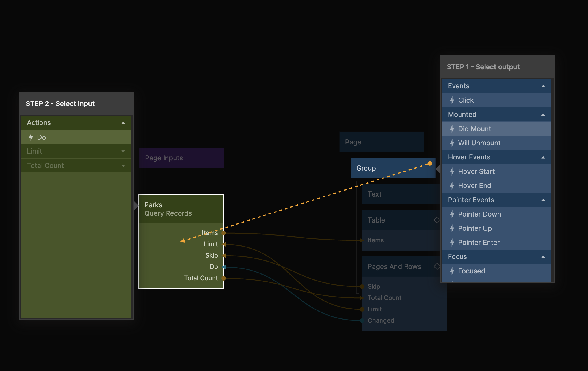This screenshot has height=371, width=588.
Task: Click the Focused signal lightning icon
Action: tap(452, 271)
